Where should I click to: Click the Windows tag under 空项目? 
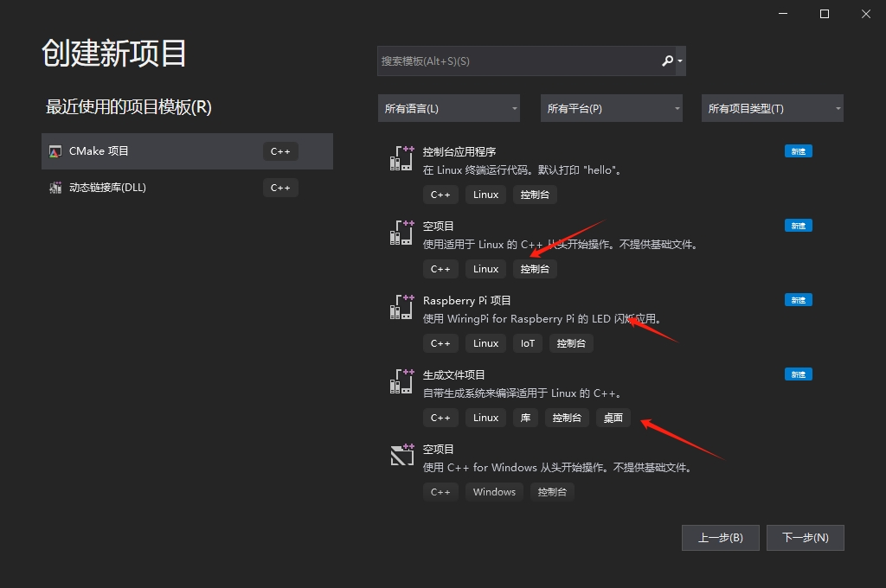(494, 492)
